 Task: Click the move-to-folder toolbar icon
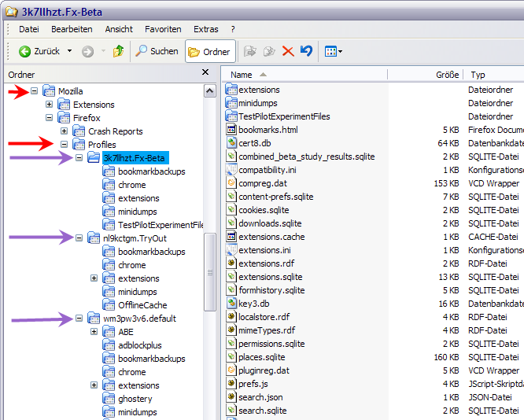pyautogui.click(x=250, y=51)
